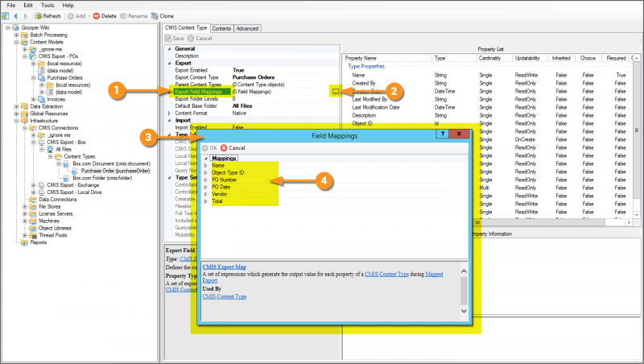644x364 pixels.
Task: Select the CMIS Export - Box connection icon
Action: pyautogui.click(x=42, y=143)
